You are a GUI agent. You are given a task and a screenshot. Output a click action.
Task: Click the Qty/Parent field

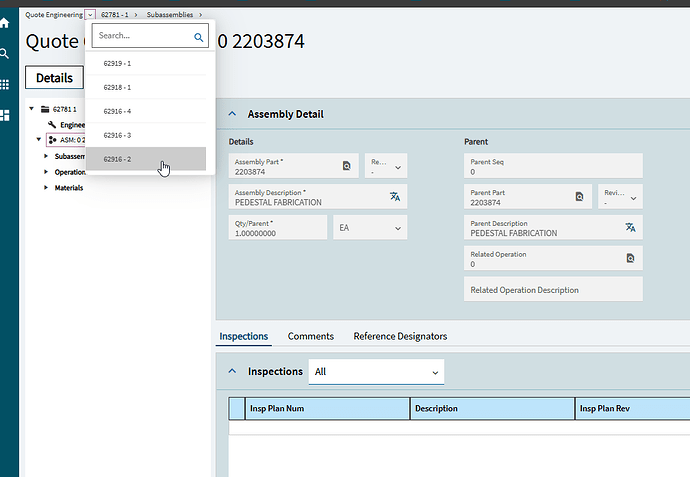[278, 227]
